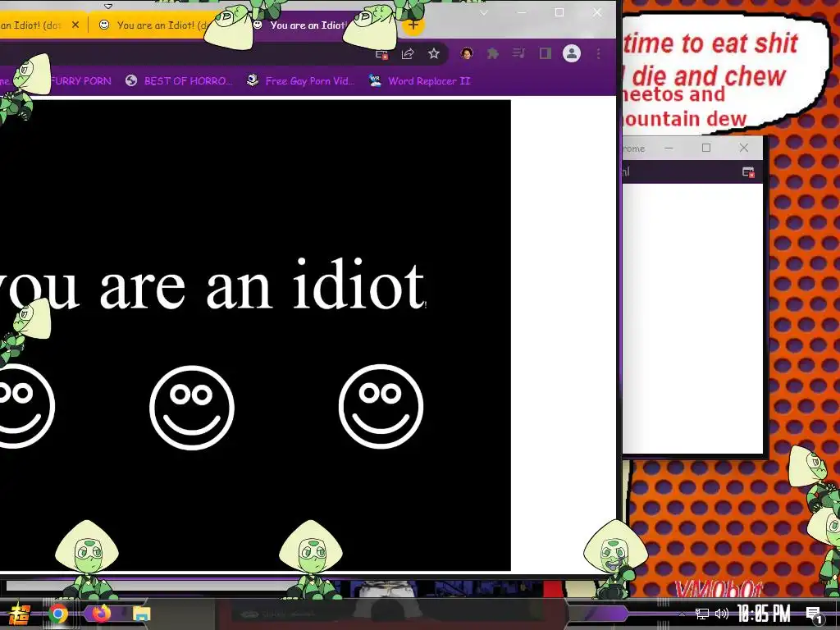Click the 'you are an idiot' headline text

click(212, 285)
